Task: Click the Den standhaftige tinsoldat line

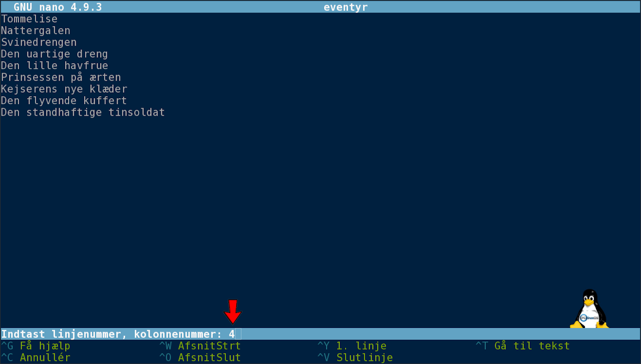Action: click(x=83, y=113)
